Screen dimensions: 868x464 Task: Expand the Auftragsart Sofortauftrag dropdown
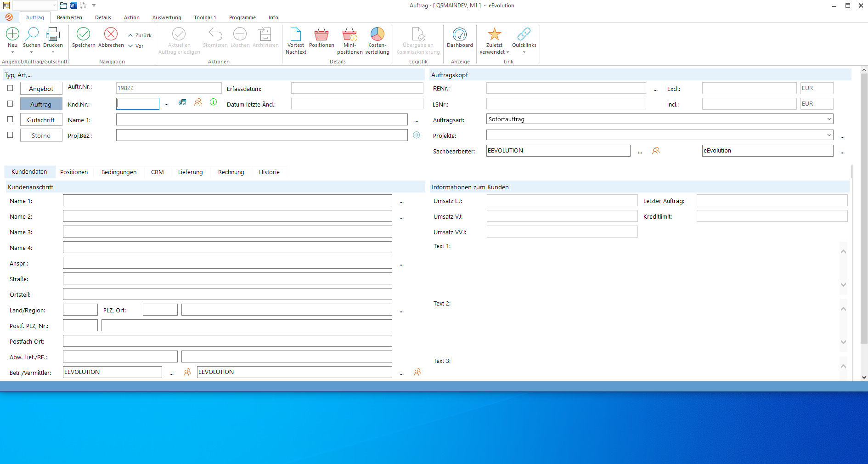tap(829, 119)
